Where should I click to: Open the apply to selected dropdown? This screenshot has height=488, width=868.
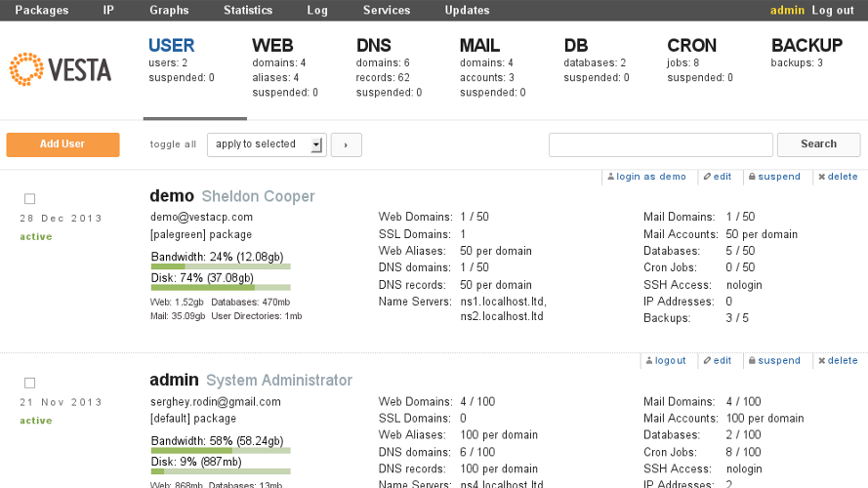tap(267, 144)
